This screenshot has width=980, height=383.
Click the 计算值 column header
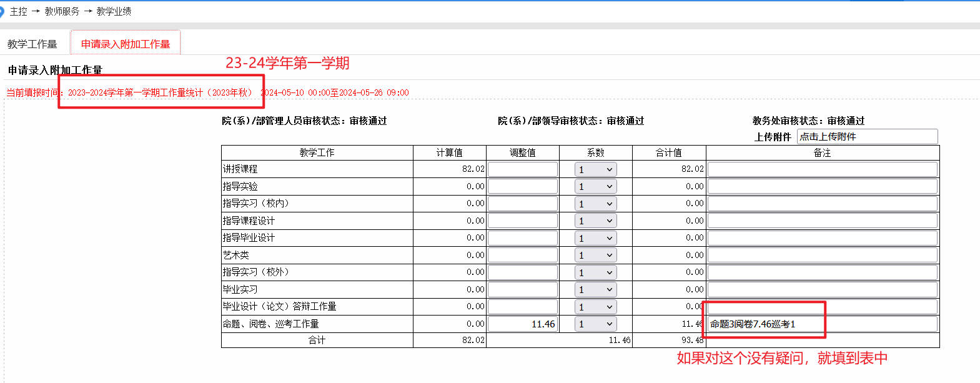pyautogui.click(x=450, y=152)
